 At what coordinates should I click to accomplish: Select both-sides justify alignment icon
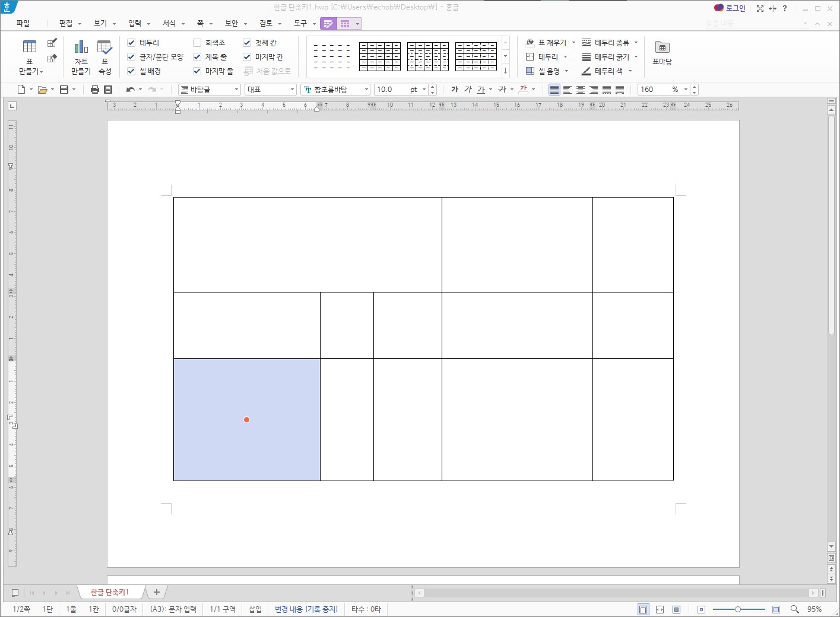(554, 90)
